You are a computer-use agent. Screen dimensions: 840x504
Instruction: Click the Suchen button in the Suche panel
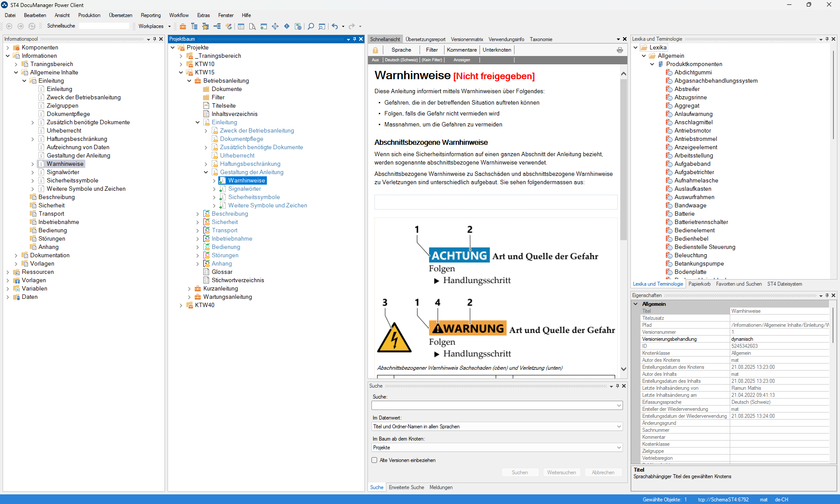coord(520,472)
